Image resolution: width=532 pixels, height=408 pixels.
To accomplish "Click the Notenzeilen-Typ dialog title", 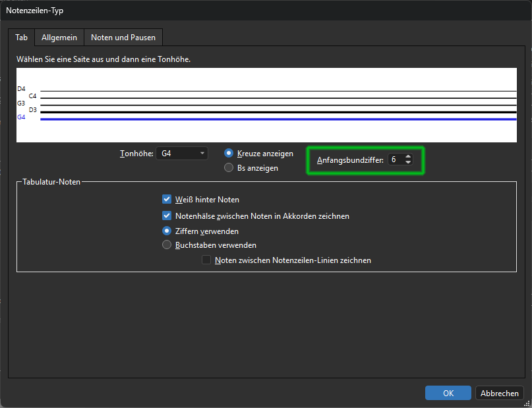I will pos(34,11).
